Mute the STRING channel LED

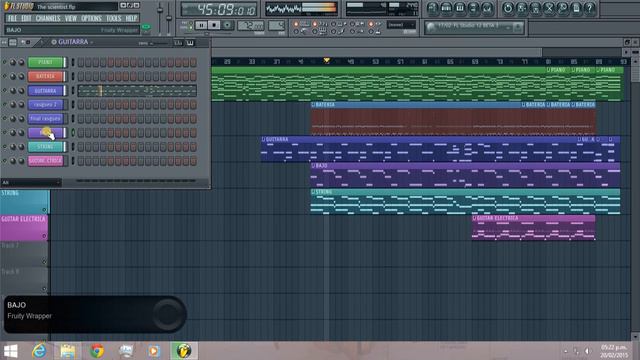4,147
